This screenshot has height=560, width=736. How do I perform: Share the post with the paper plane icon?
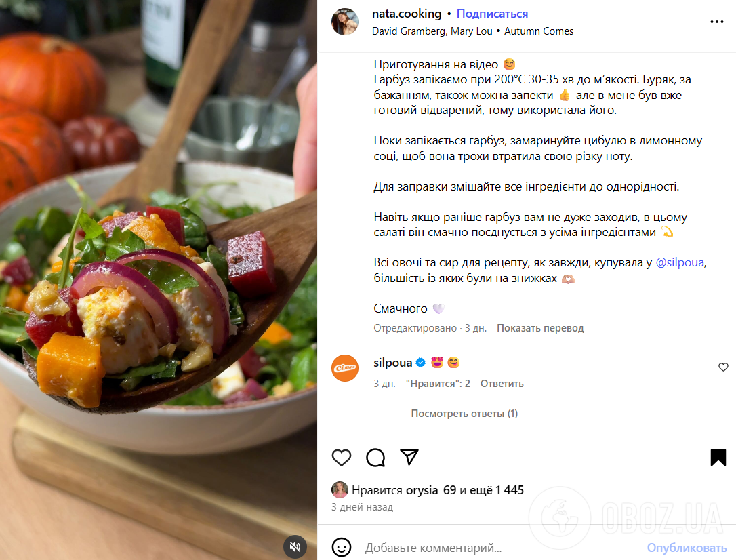409,457
